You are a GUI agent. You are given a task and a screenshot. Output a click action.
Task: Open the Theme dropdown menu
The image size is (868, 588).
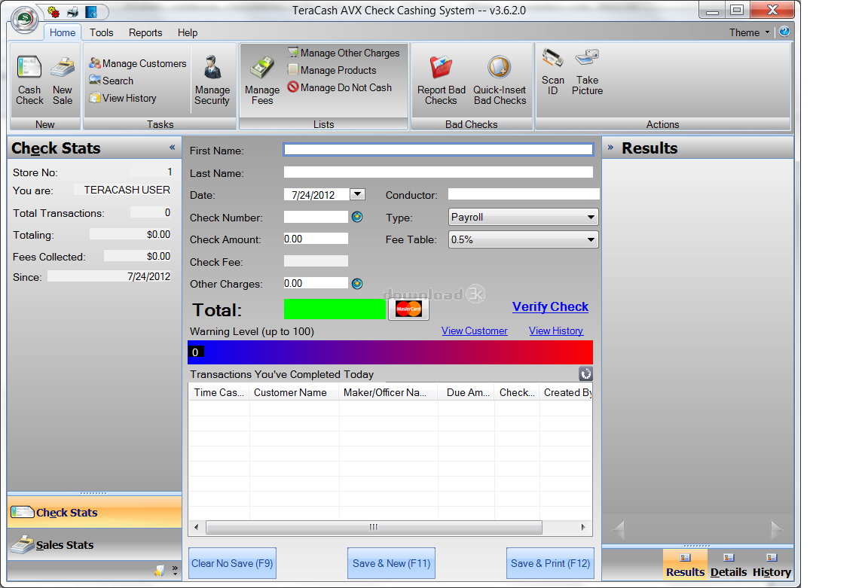coord(750,32)
